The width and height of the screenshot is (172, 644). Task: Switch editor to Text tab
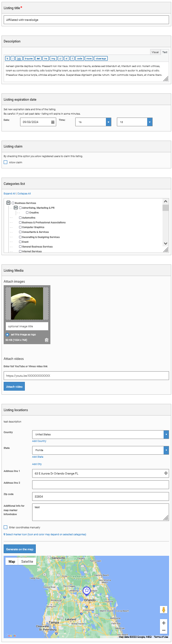click(x=165, y=52)
